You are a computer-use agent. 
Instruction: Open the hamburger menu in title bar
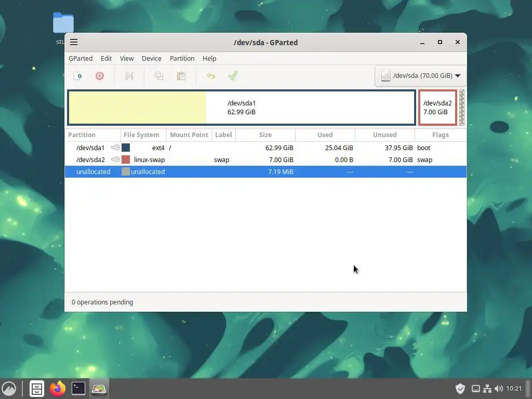pos(74,42)
